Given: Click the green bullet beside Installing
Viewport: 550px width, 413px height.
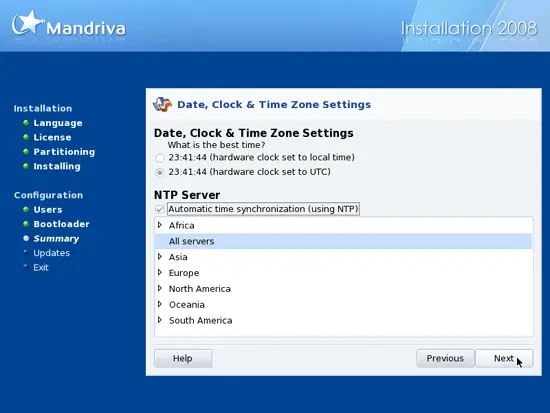Looking at the screenshot, I should 26,166.
